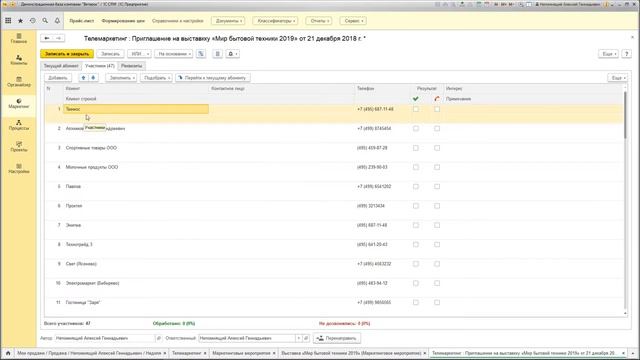This screenshot has height=360, width=640.
Task: Open the Ответственный field's record icon
Action: click(x=306, y=338)
